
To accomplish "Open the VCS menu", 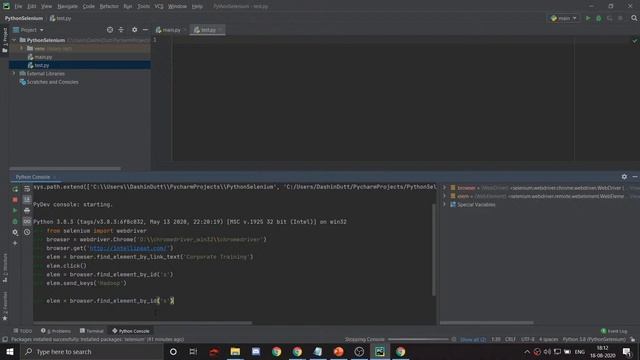I will (x=159, y=6).
